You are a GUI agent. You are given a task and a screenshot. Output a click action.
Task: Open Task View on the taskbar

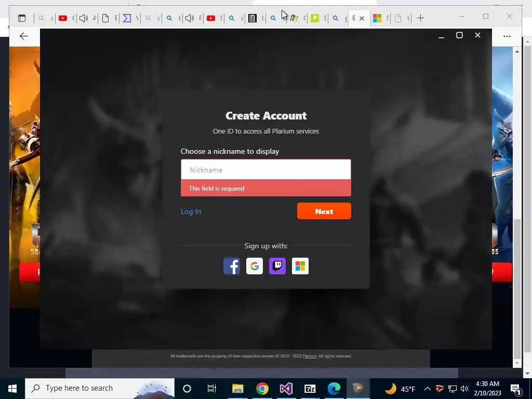pos(212,389)
